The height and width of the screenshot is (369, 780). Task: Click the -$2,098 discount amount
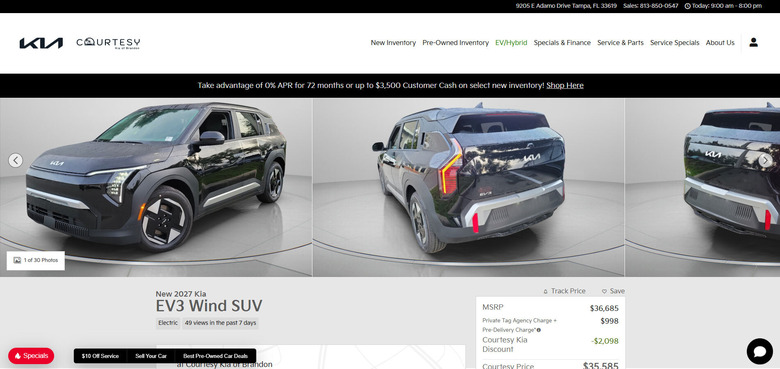(605, 341)
